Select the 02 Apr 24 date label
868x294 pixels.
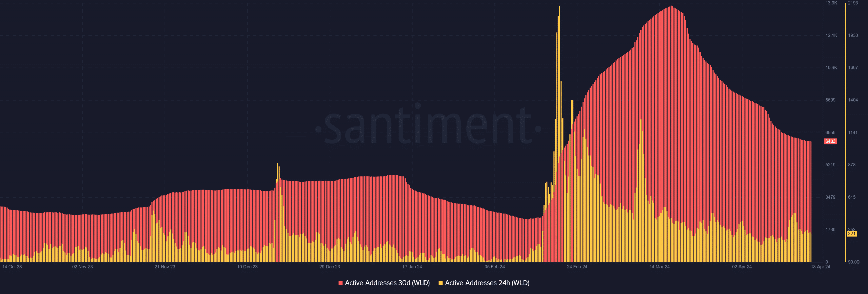tap(742, 267)
